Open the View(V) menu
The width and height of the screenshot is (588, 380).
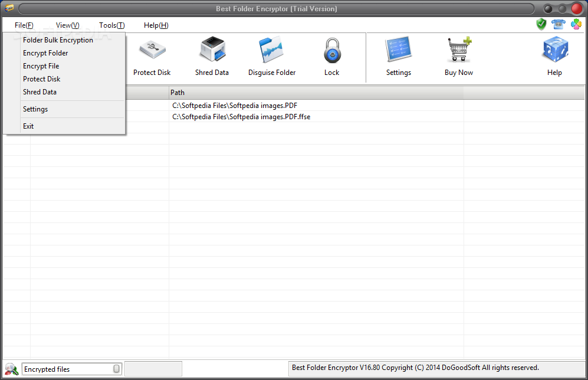point(67,25)
